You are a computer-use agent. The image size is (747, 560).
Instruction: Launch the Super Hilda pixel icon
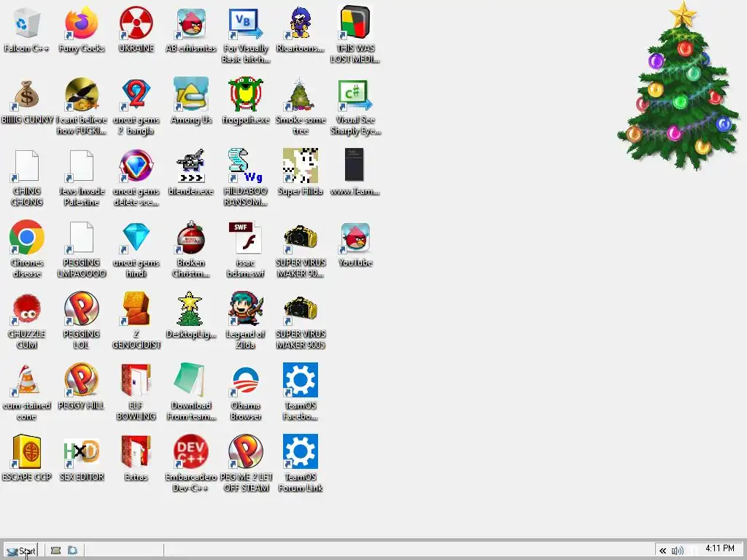(301, 166)
